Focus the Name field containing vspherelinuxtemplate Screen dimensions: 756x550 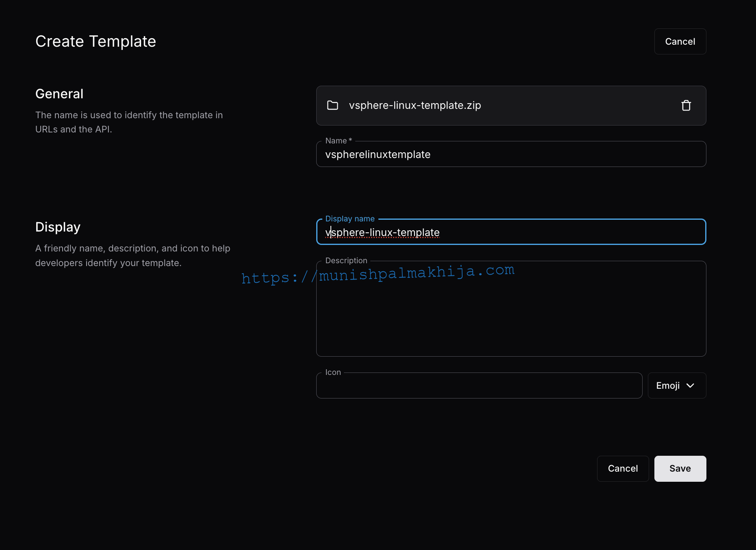(511, 154)
